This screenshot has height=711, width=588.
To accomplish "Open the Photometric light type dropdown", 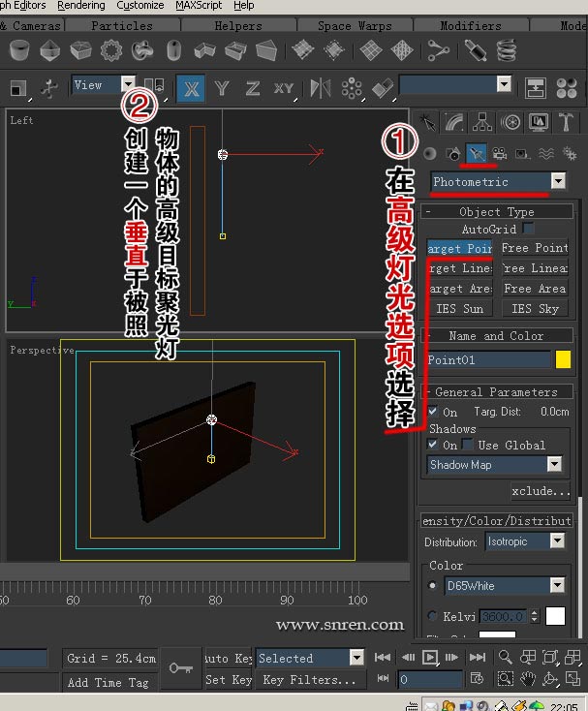I will click(x=557, y=181).
